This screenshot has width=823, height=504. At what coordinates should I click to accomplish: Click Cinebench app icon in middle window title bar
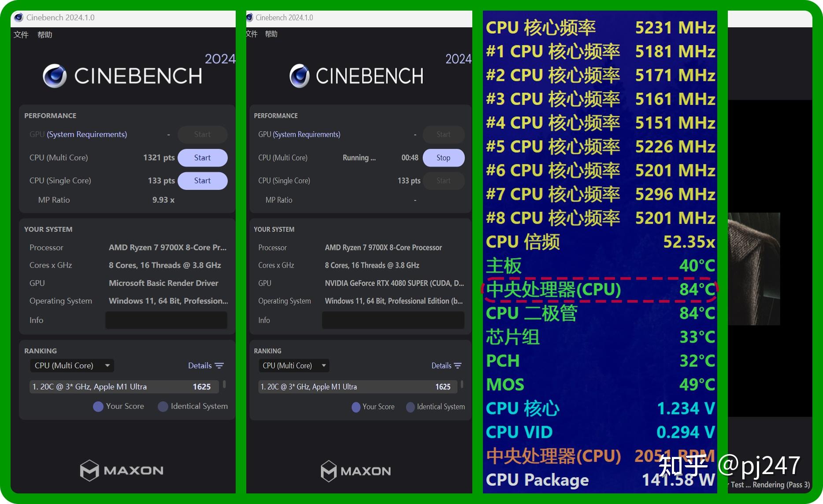[x=250, y=18]
